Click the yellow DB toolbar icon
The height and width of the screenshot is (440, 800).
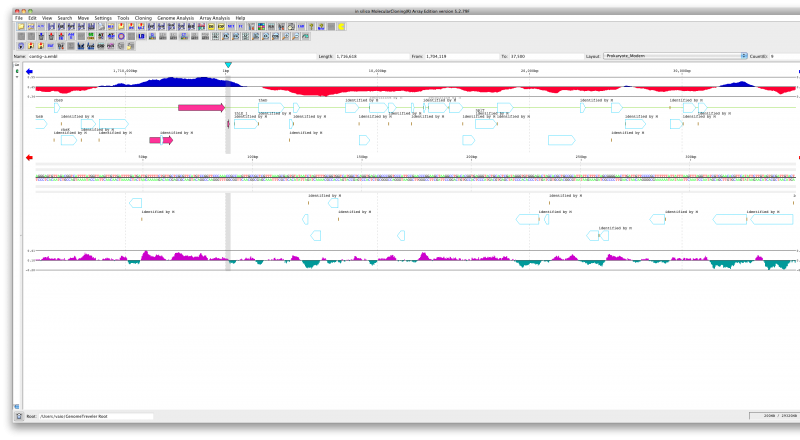tap(211, 27)
